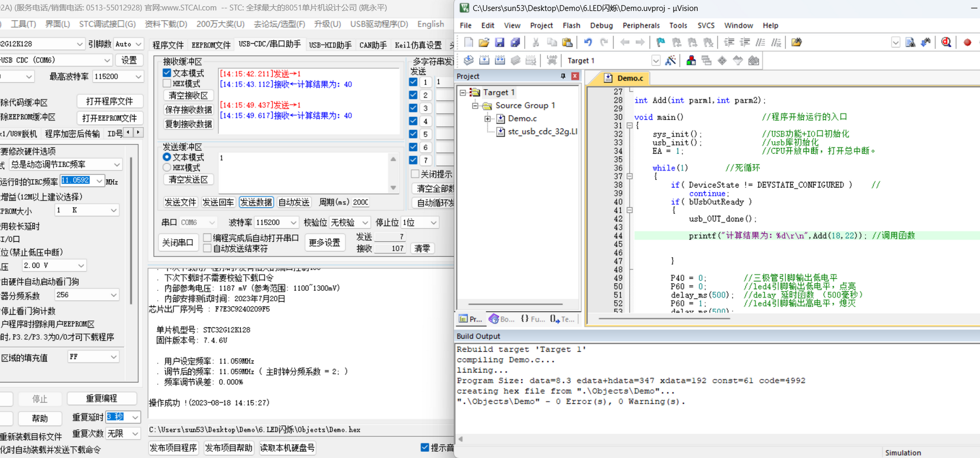
Task: Click Translate file icon in build toolbar
Action: [x=468, y=60]
